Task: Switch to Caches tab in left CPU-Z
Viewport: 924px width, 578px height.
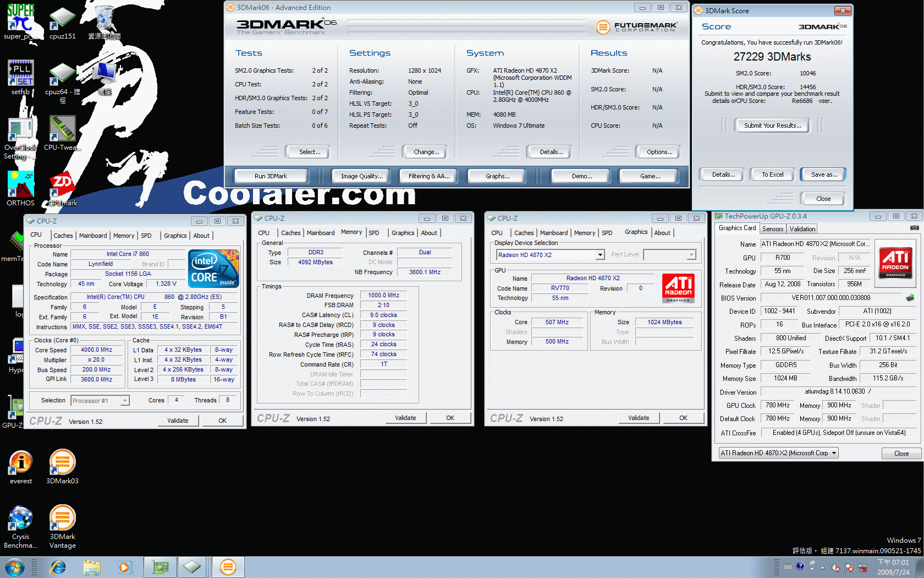Action: (x=63, y=236)
